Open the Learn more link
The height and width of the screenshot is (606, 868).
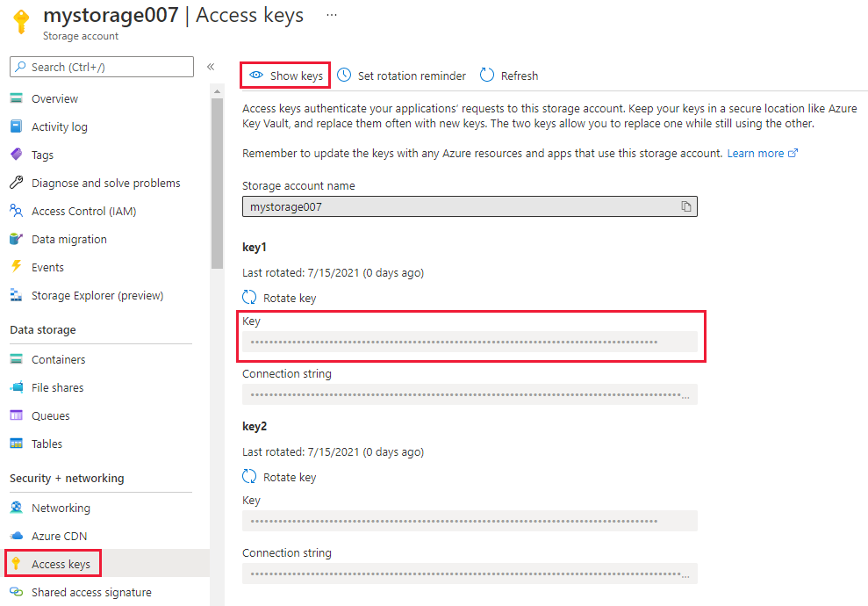point(755,154)
